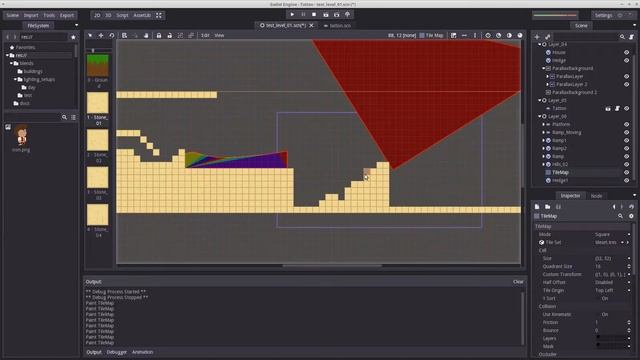
Task: Toggle Y Sort checkbox in Inspector
Action: click(x=605, y=298)
